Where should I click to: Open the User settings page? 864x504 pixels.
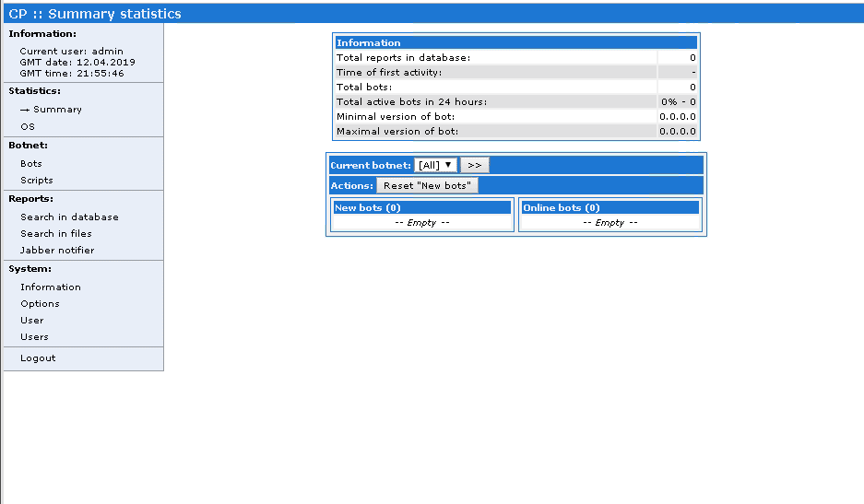click(x=32, y=321)
